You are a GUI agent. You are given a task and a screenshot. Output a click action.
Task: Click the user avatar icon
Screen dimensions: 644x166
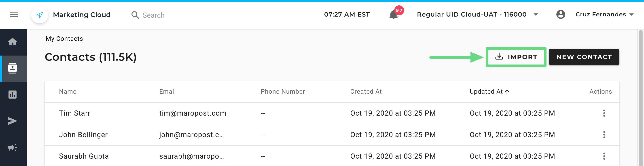561,15
